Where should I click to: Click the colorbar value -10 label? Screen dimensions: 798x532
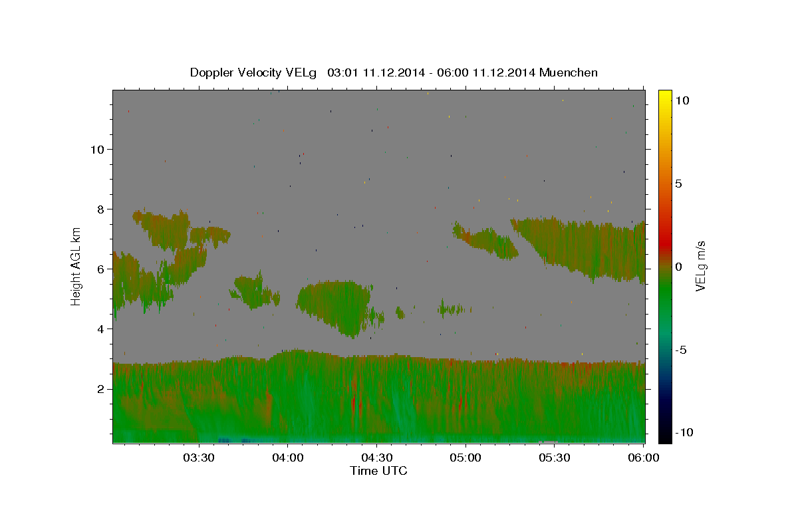pos(684,433)
